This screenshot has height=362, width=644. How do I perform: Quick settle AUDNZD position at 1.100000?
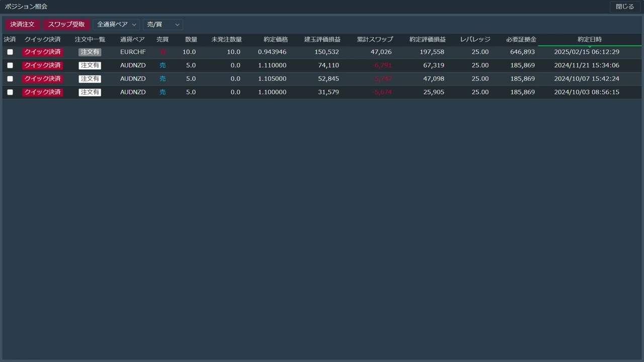click(x=43, y=93)
